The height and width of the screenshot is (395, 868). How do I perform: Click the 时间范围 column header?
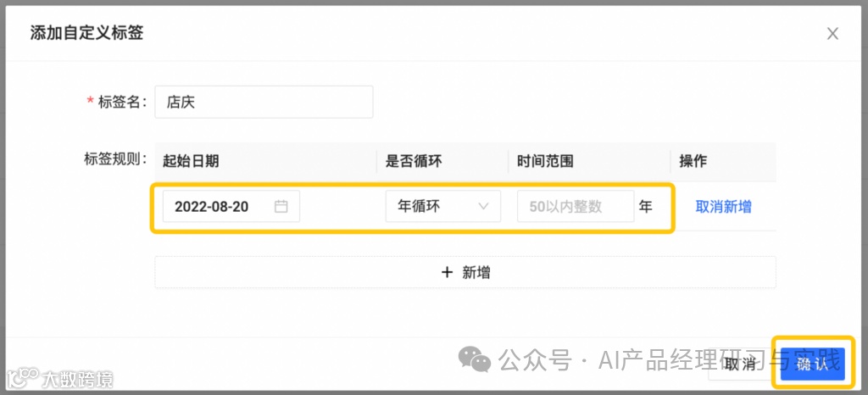pos(545,161)
